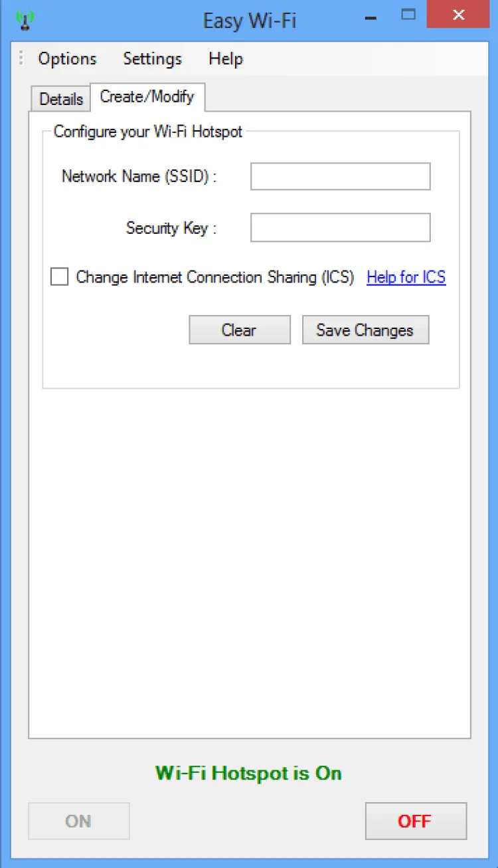
Task: Click the greyed-out ON button
Action: (x=78, y=821)
